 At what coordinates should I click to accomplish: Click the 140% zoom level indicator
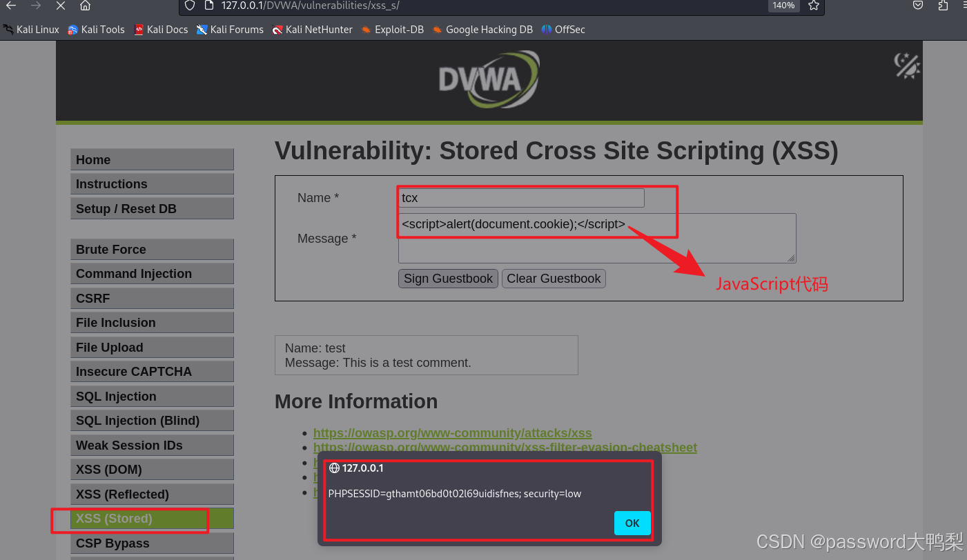click(783, 6)
